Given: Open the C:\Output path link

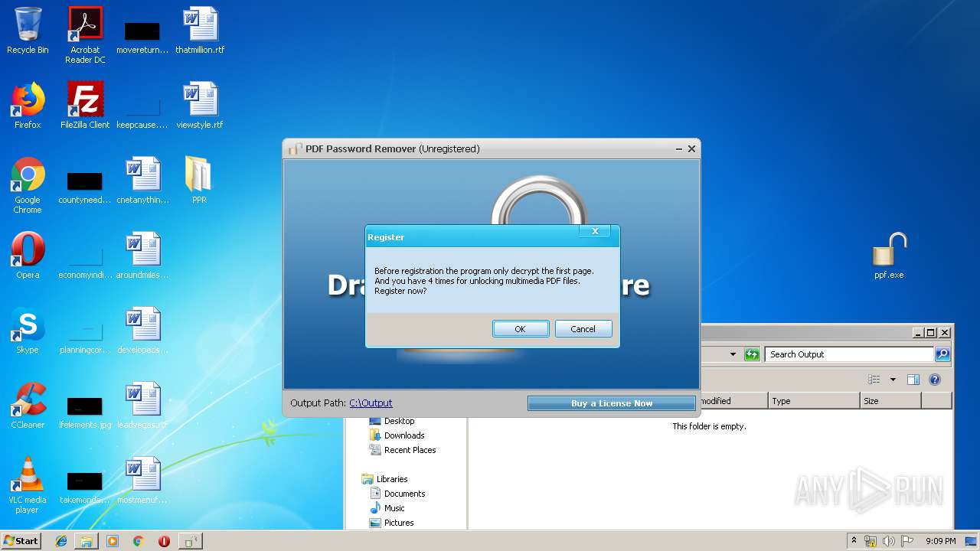Looking at the screenshot, I should 371,403.
